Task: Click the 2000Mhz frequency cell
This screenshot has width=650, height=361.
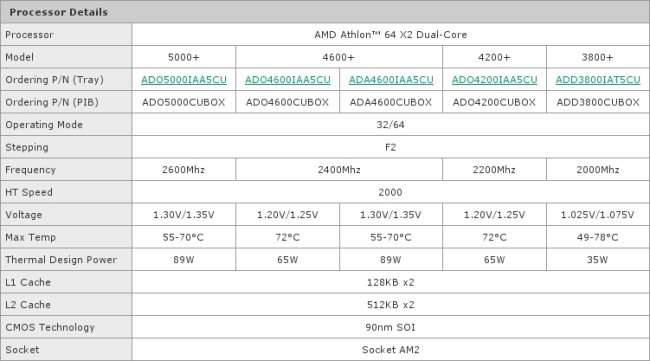Action: 598,170
